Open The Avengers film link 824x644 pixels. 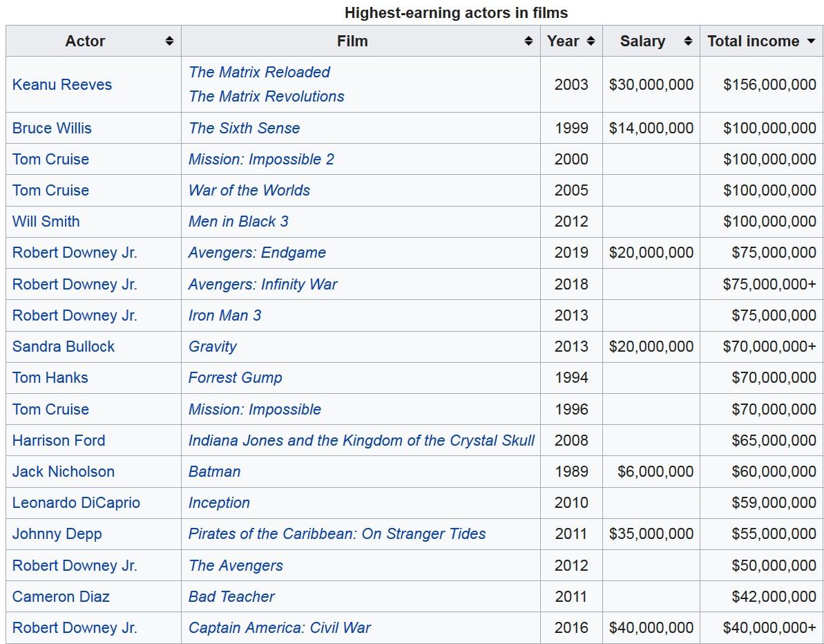click(236, 565)
